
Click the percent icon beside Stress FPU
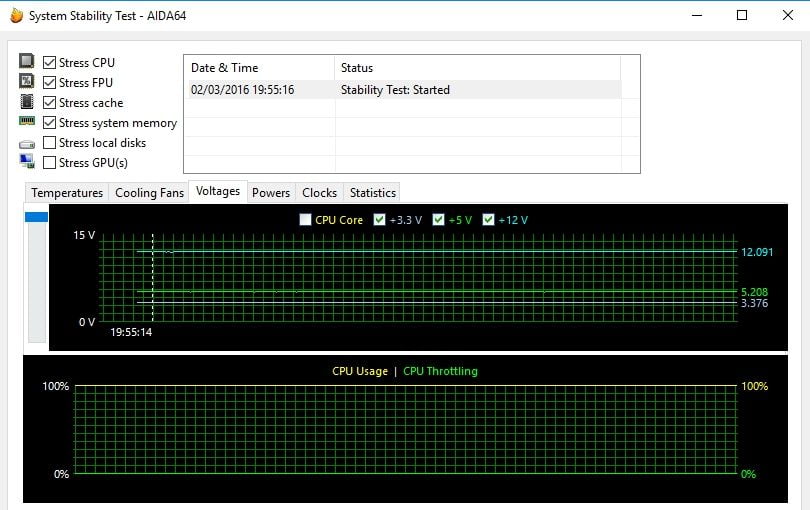click(27, 81)
